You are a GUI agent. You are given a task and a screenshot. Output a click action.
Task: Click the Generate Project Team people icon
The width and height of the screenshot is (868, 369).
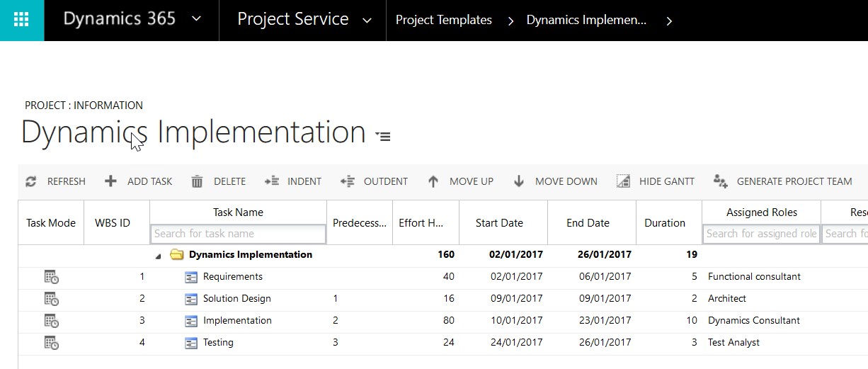pos(721,181)
